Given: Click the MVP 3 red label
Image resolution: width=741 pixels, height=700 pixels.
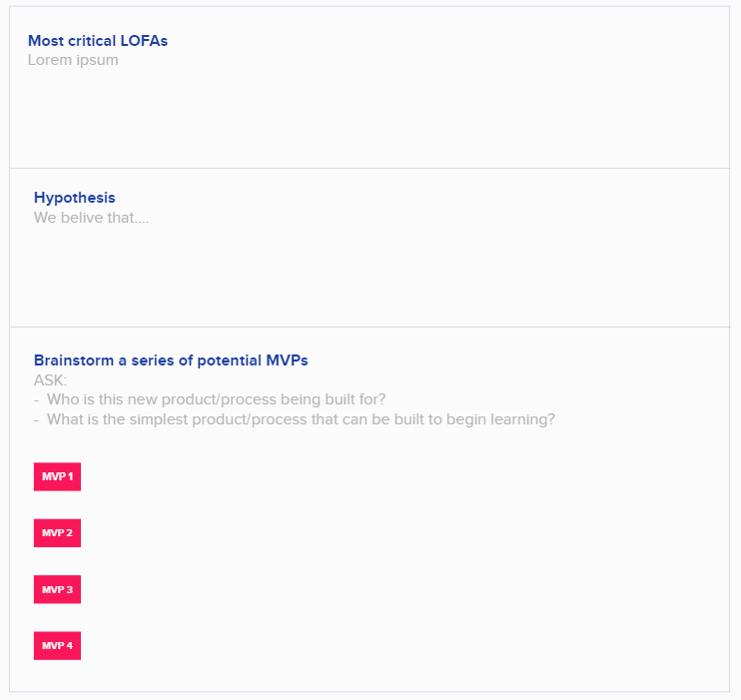Looking at the screenshot, I should (57, 589).
